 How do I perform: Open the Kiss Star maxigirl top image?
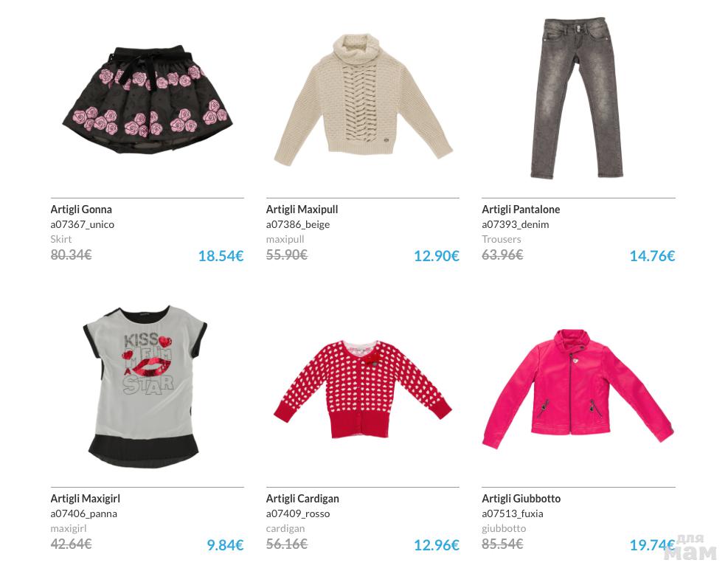tap(145, 387)
